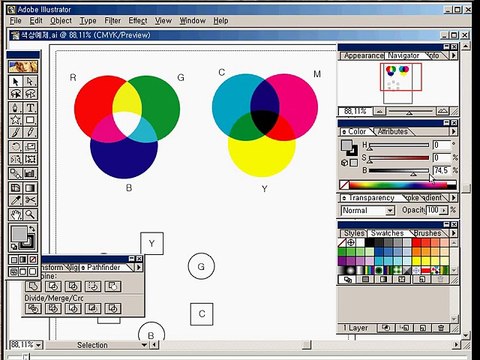
Task: Click the Default Fill and Stroke icon
Action: pyautogui.click(x=14, y=247)
